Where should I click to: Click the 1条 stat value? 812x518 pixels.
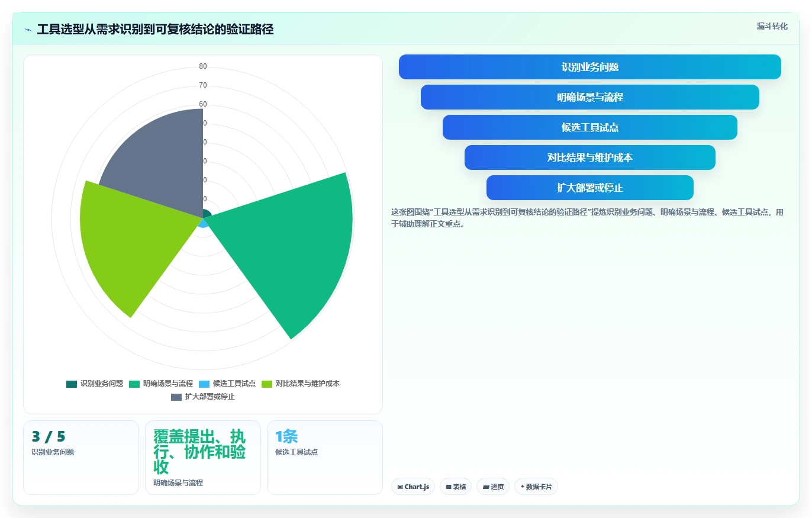click(x=286, y=436)
